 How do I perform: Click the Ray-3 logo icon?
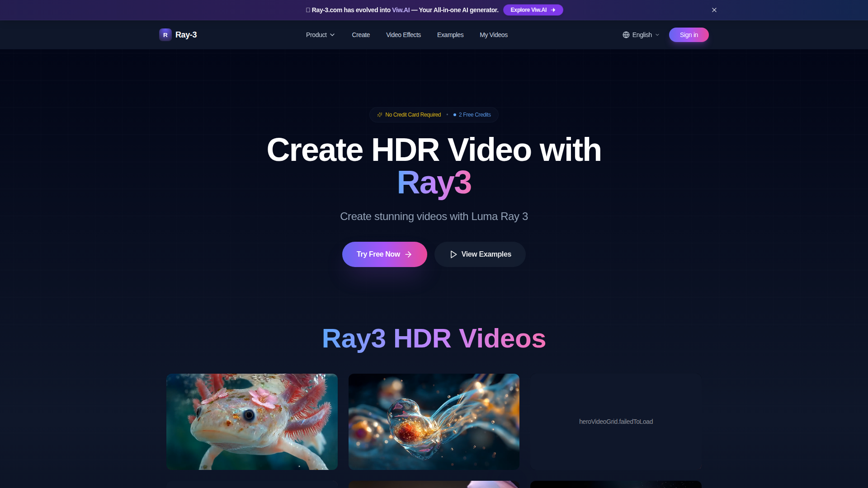pyautogui.click(x=165, y=35)
